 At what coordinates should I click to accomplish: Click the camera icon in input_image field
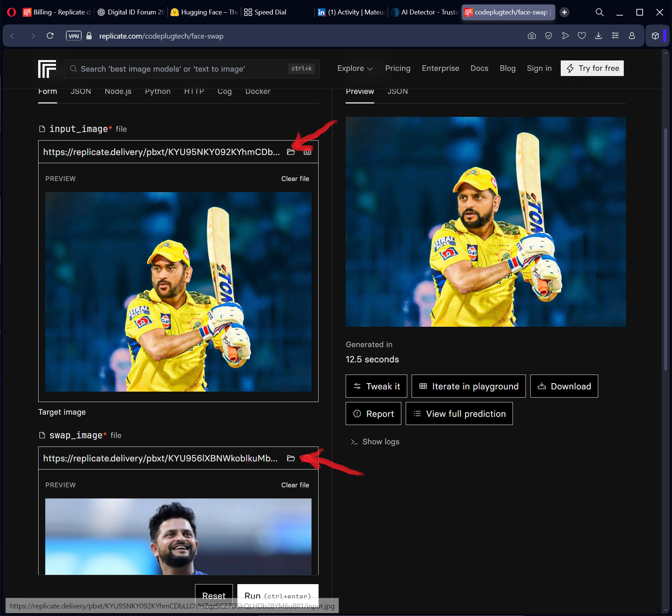point(307,152)
